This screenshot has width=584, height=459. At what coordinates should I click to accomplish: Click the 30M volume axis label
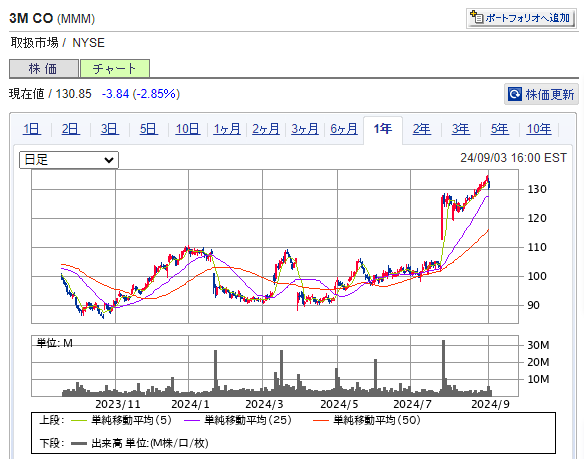[538, 345]
